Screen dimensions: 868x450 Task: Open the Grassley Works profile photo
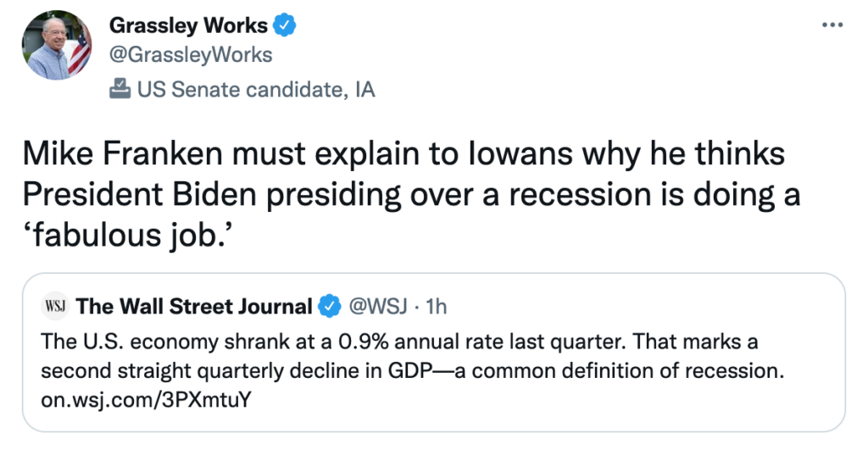click(x=57, y=46)
